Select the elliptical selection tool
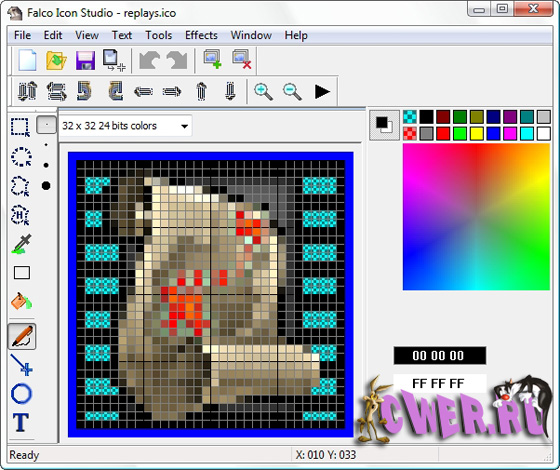The width and height of the screenshot is (560, 470). coord(21,157)
